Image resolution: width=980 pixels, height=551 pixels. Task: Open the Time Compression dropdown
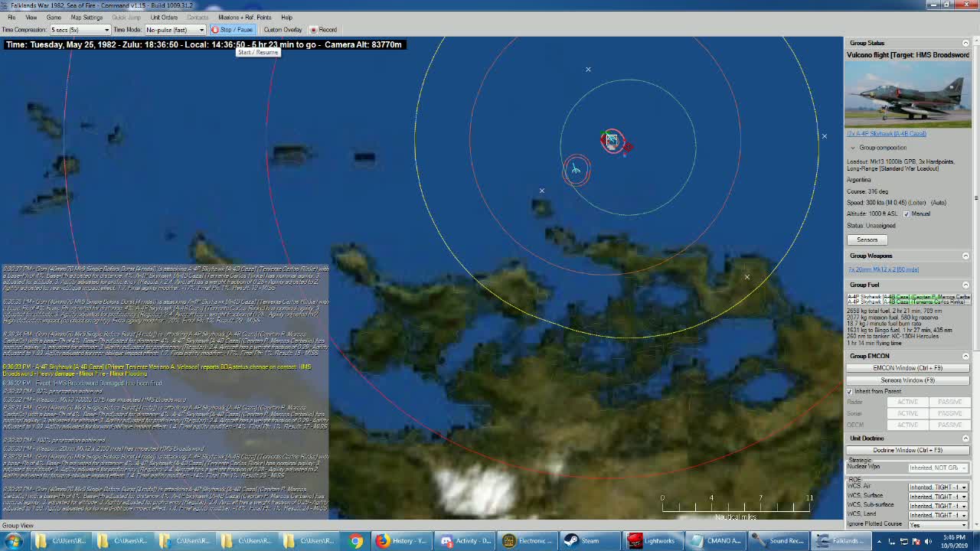tap(80, 30)
